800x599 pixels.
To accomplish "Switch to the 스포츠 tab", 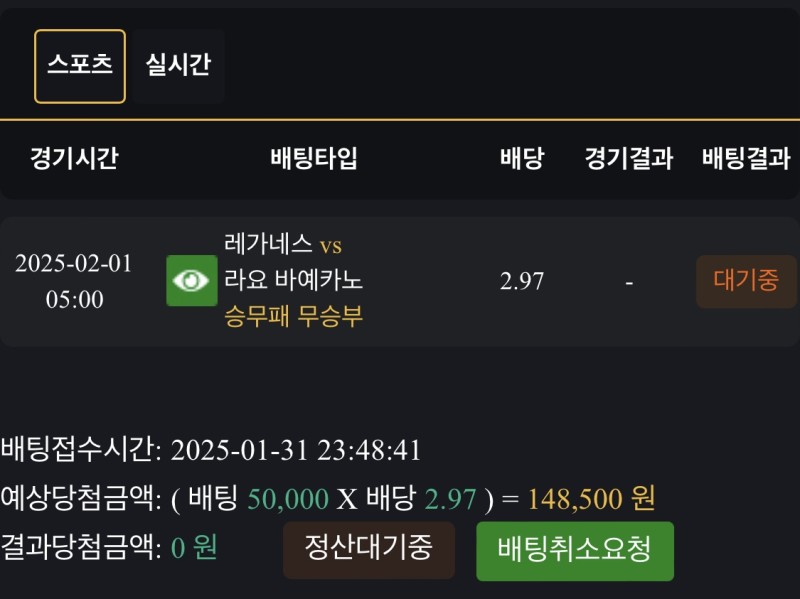I will point(80,66).
